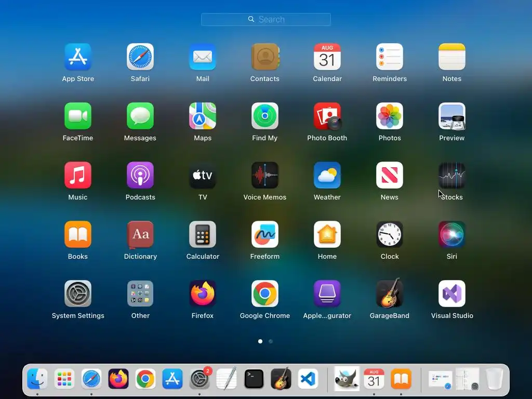Click the Launchpad Search field

266,19
